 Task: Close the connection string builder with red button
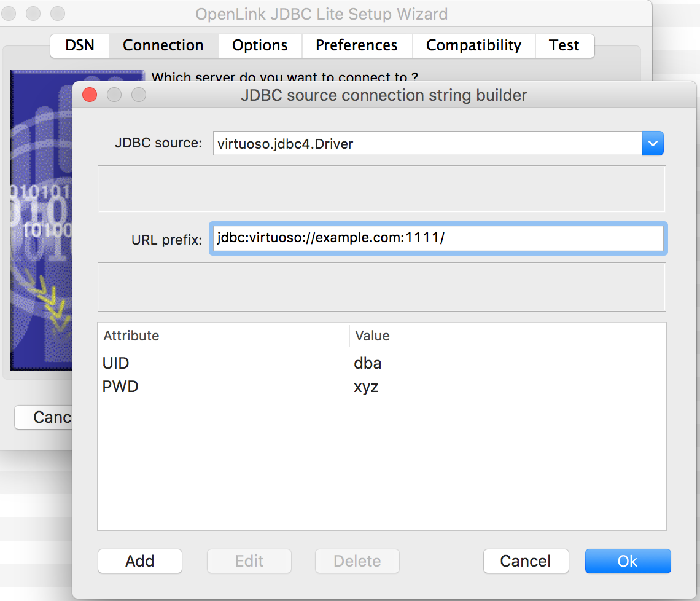coord(90,95)
